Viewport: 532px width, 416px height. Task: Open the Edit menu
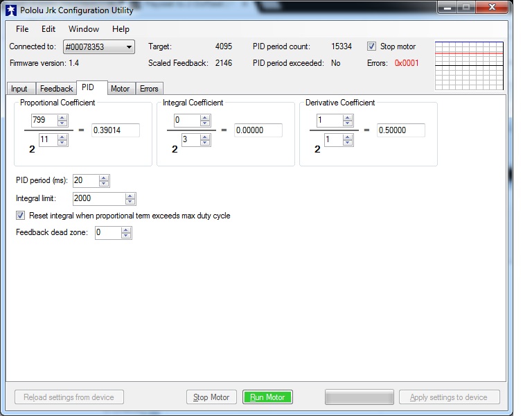[x=48, y=29]
